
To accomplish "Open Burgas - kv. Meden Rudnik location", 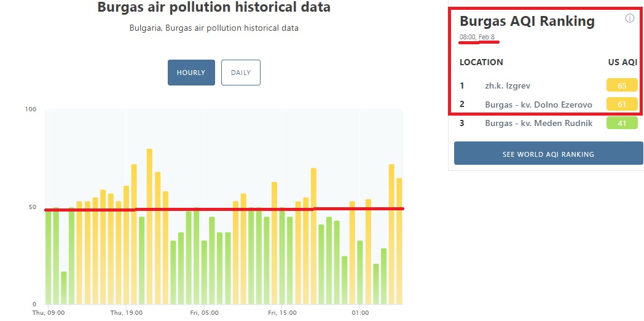I will point(538,123).
